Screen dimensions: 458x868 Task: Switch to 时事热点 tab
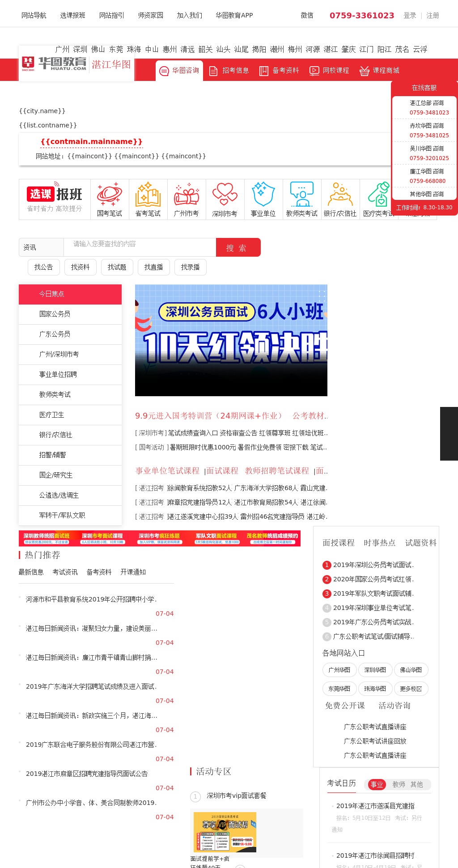[379, 542]
